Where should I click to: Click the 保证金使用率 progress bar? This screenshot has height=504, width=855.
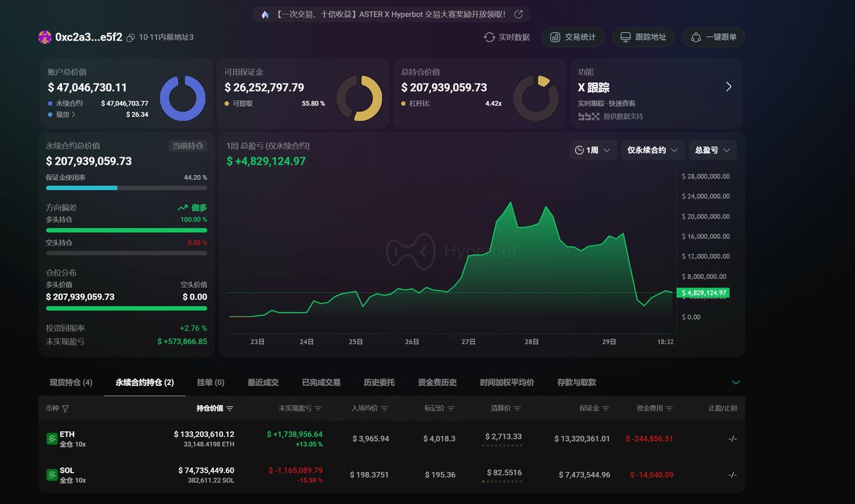[127, 188]
